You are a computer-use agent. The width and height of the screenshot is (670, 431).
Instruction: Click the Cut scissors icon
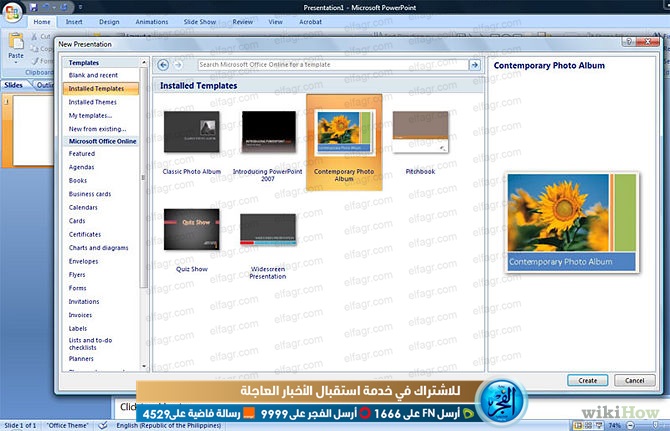click(35, 37)
